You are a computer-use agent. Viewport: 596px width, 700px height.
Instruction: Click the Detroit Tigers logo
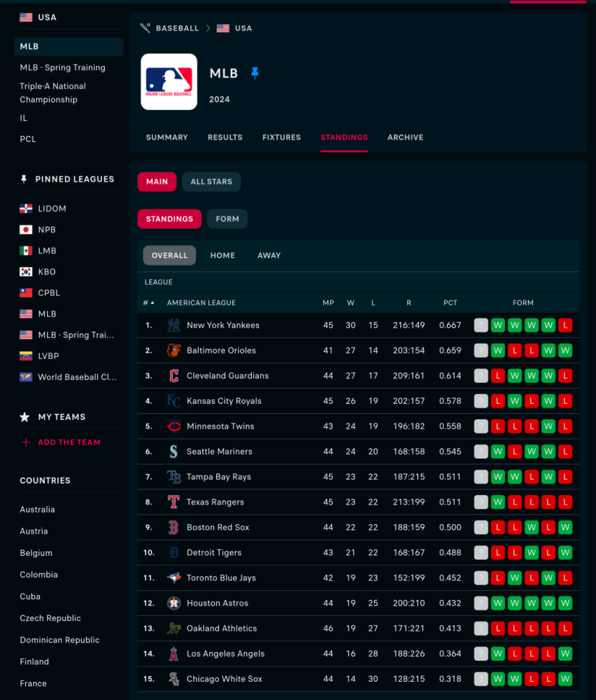173,553
